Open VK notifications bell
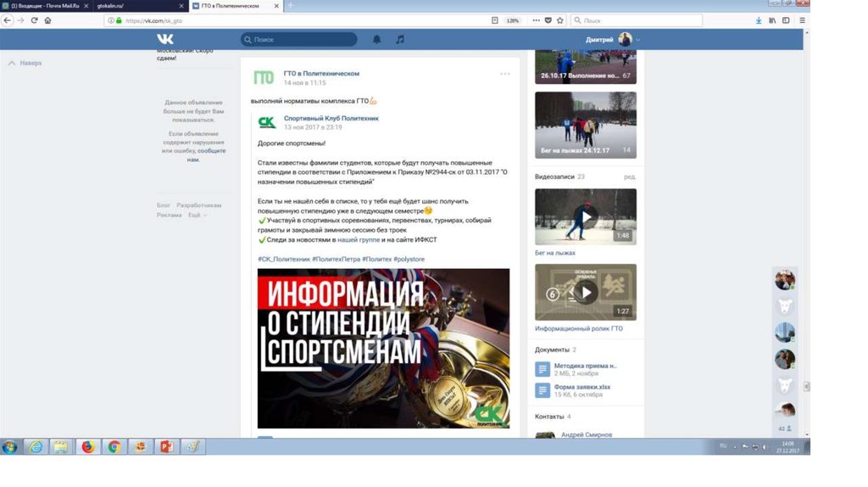 click(377, 39)
